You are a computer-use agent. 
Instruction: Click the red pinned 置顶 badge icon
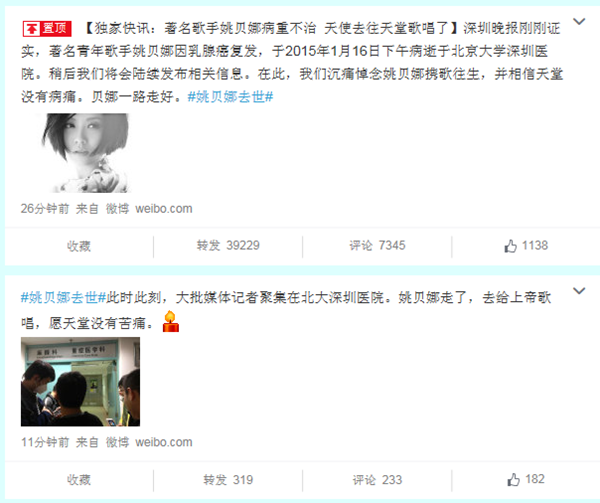(47, 29)
